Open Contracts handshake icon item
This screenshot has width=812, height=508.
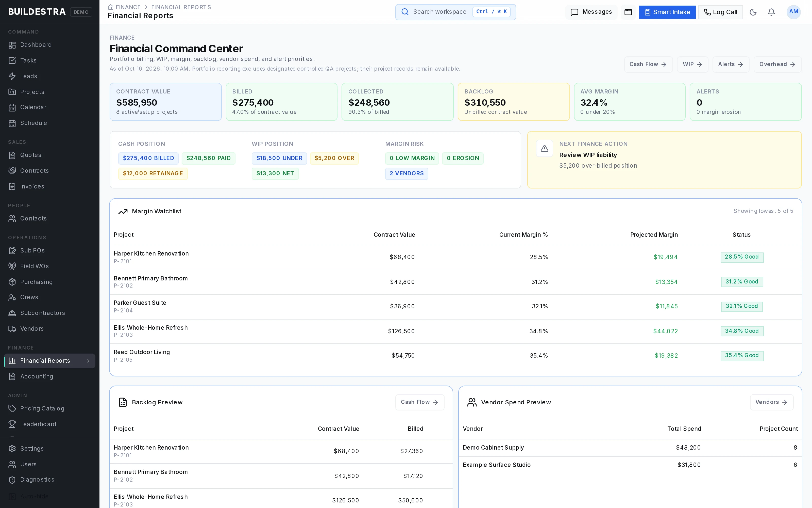[50, 171]
